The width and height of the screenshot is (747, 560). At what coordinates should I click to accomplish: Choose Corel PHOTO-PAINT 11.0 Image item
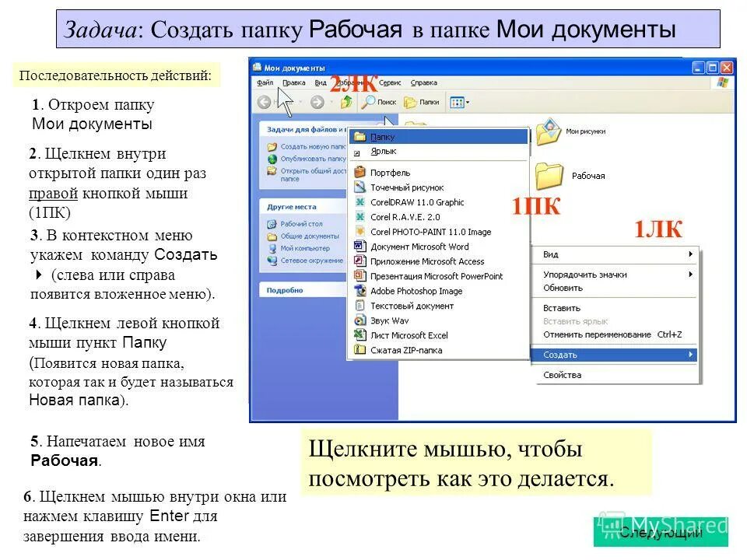pos(439,232)
